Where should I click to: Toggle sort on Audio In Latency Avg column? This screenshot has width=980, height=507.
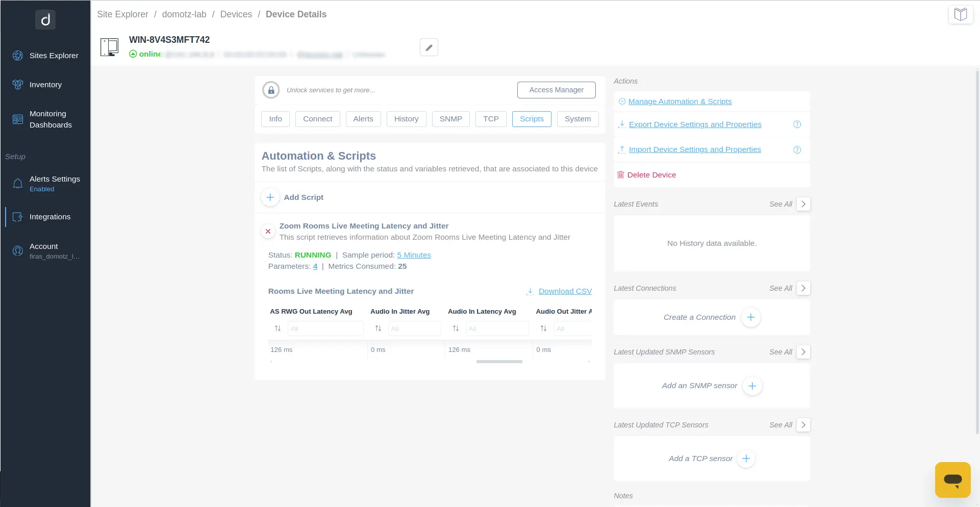(x=456, y=328)
